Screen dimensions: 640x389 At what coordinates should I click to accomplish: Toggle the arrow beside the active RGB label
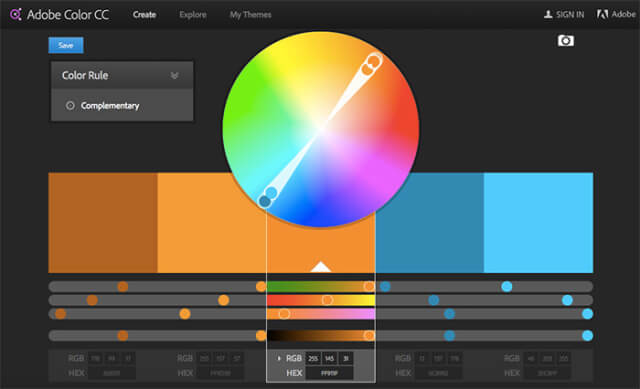tap(279, 358)
